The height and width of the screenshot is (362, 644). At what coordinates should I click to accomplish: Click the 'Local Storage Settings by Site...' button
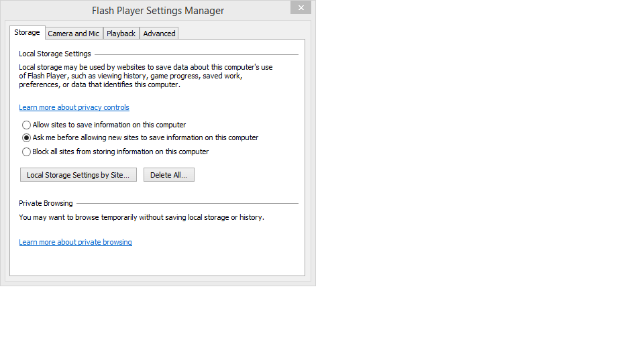tap(78, 175)
